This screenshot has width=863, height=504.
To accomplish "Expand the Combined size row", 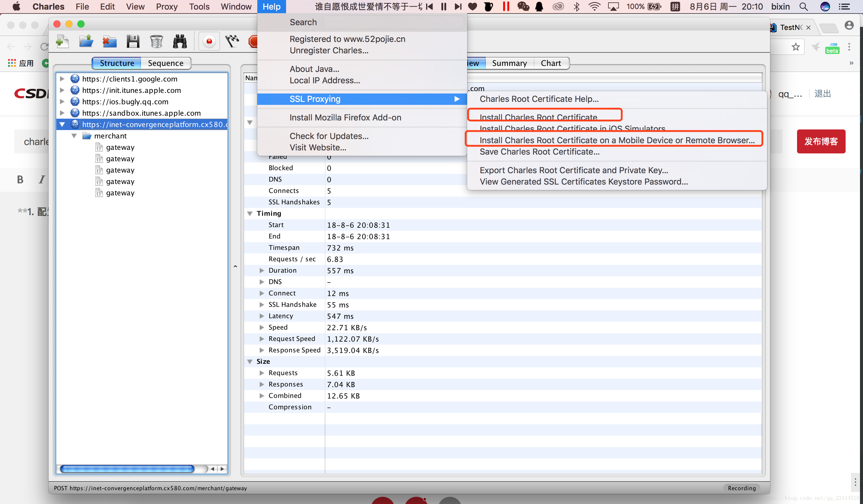I will (262, 396).
